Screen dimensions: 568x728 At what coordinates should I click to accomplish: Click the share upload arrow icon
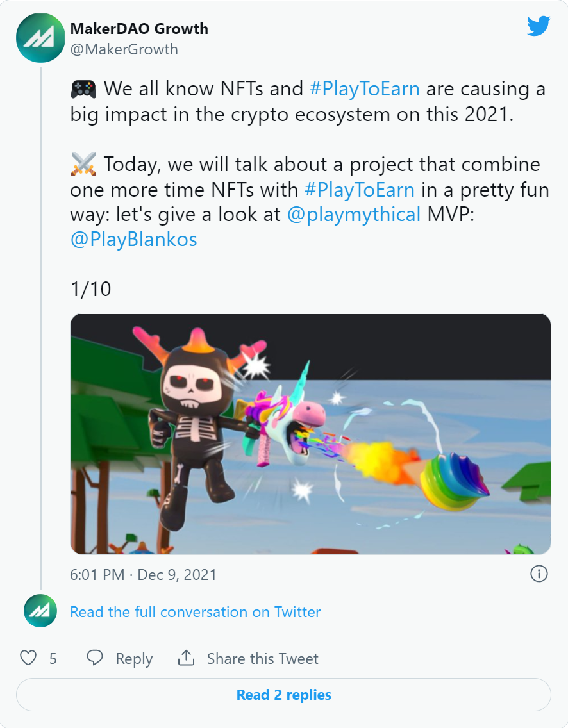pyautogui.click(x=187, y=658)
